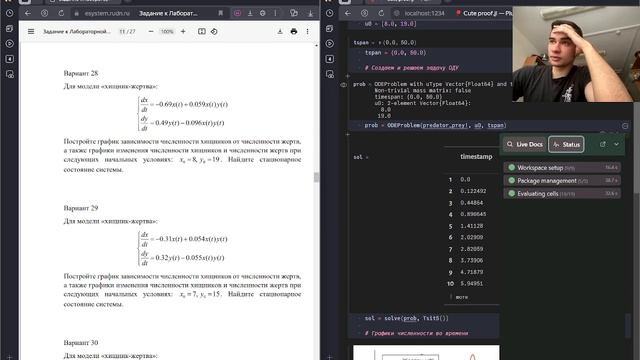Open history clock icon in left browser sidebar

tap(9, 13)
